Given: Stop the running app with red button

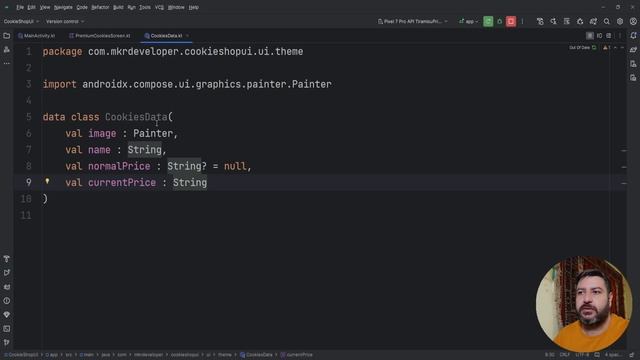Looking at the screenshot, I should [511, 21].
